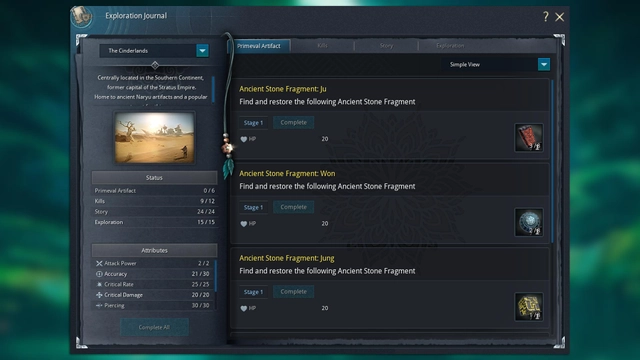Viewport: 640px width, 360px height.
Task: Click the Complete All button
Action: click(154, 327)
